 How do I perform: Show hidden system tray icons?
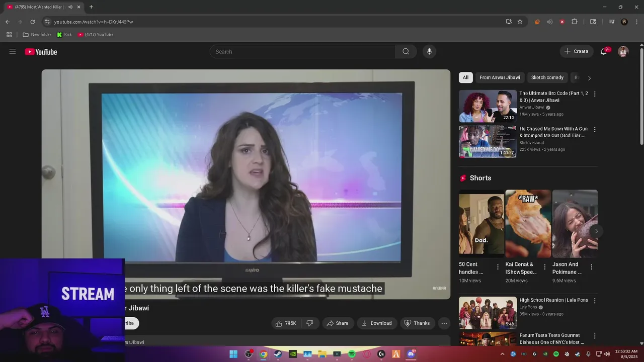502,354
